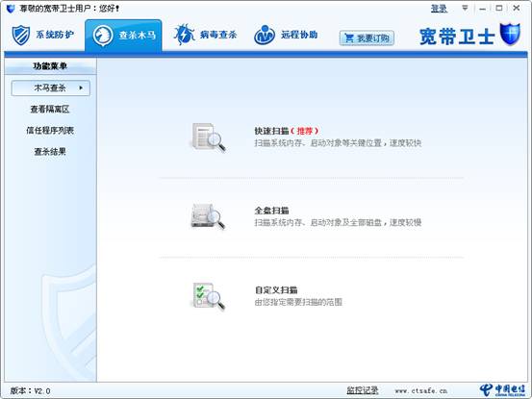This screenshot has width=532, height=399.
Task: Start 自定义扫描 custom scan
Action: tap(276, 290)
